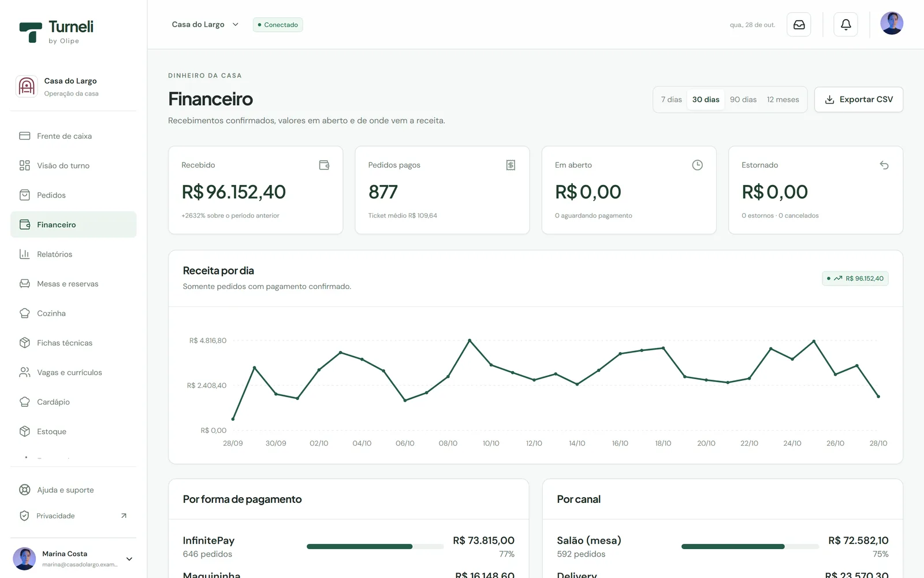Open the Cardápio section
Screen dimensions: 924x578
tap(73, 402)
